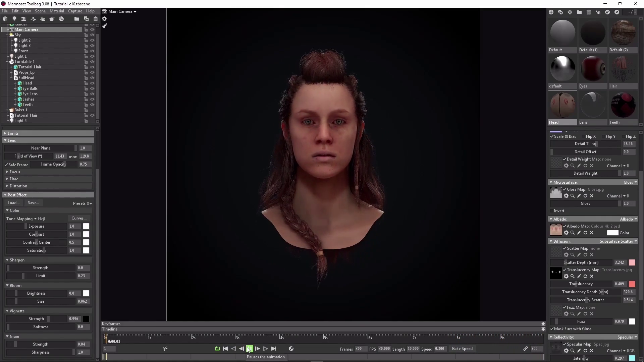Open viewport settings gear icon
The image size is (644, 362).
tap(104, 19)
